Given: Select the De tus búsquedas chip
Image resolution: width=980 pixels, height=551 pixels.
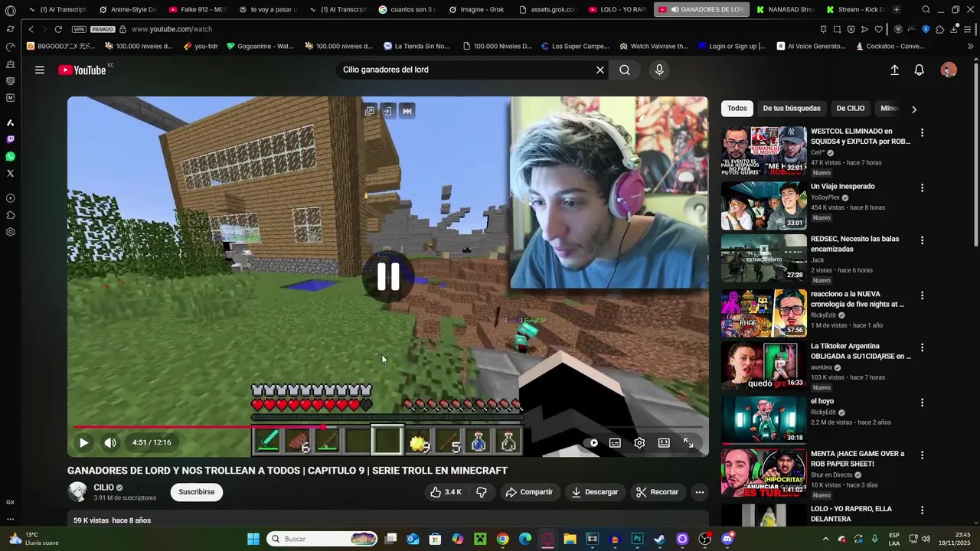Looking at the screenshot, I should point(792,109).
